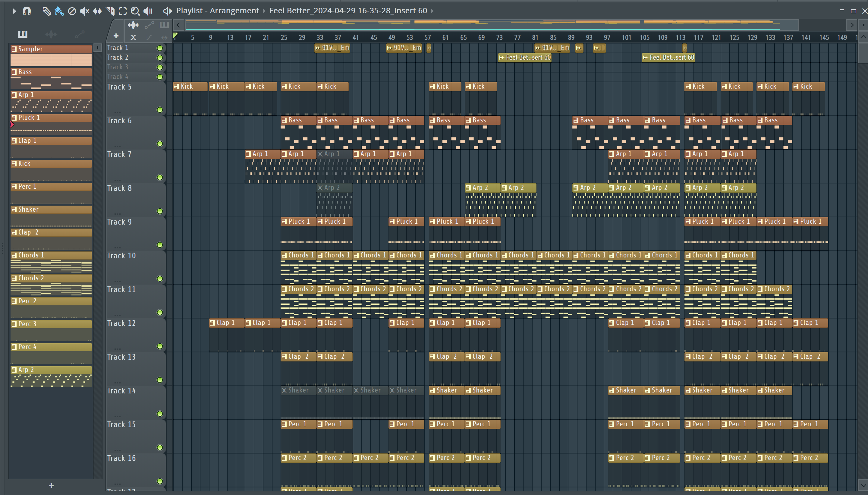The height and width of the screenshot is (495, 868).
Task: Focus automation clips icon above tracks
Action: (x=149, y=25)
